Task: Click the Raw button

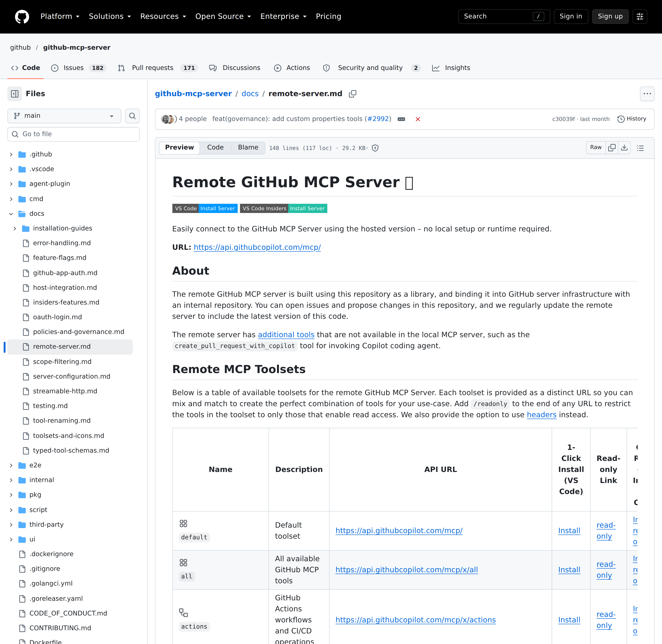Action: (x=596, y=147)
